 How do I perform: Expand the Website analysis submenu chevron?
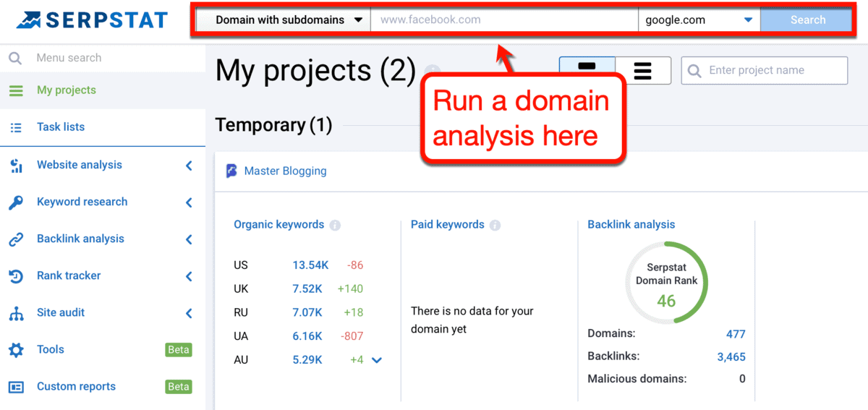pos(190,166)
